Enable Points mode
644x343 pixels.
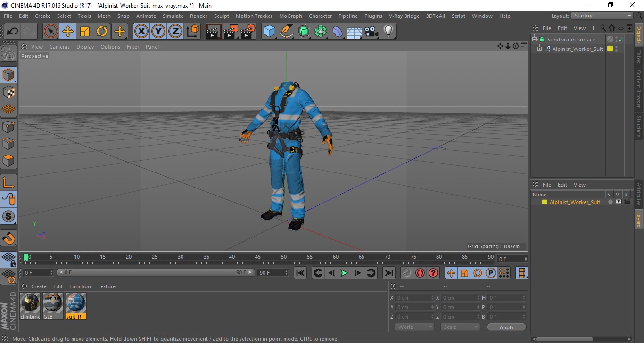tap(8, 126)
